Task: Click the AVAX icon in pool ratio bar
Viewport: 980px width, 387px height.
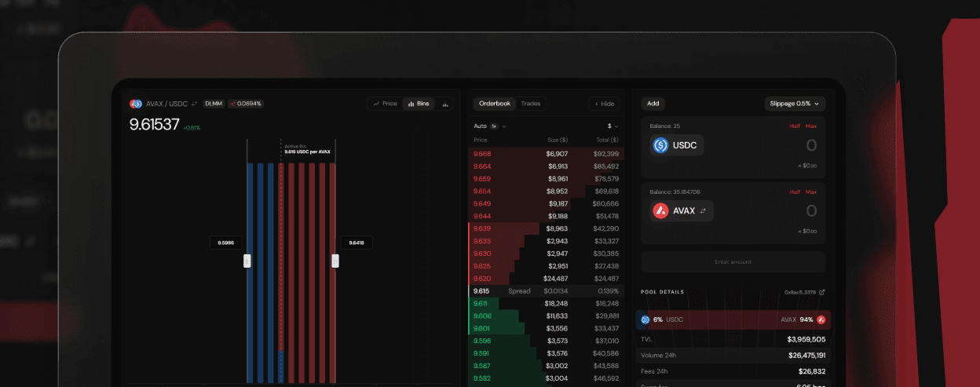Action: pyautogui.click(x=821, y=319)
